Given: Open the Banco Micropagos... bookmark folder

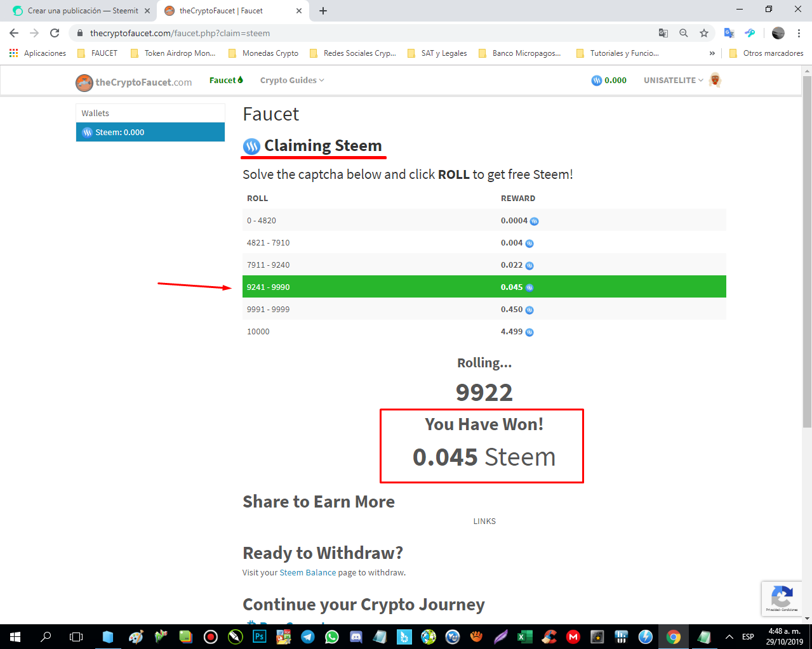Looking at the screenshot, I should (519, 53).
